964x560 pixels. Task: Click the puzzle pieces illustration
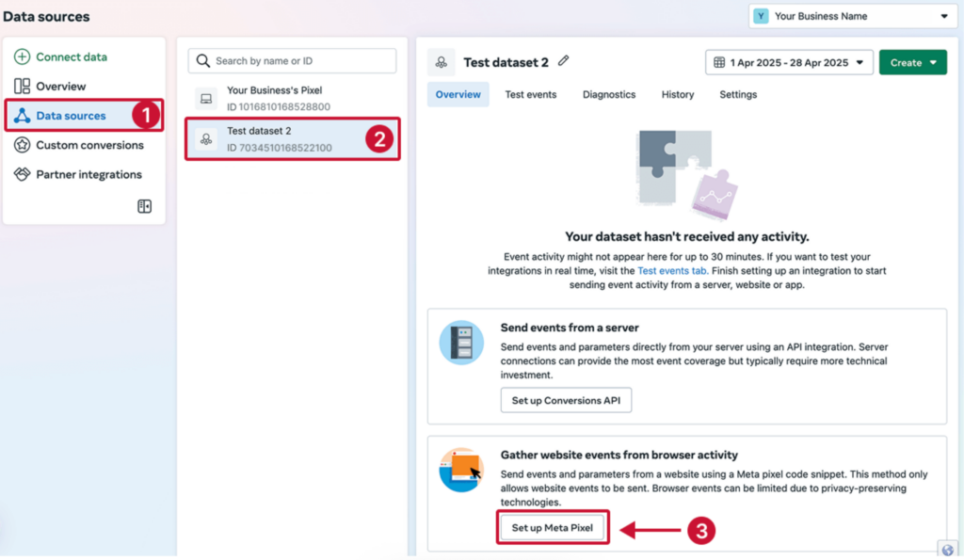pos(686,175)
